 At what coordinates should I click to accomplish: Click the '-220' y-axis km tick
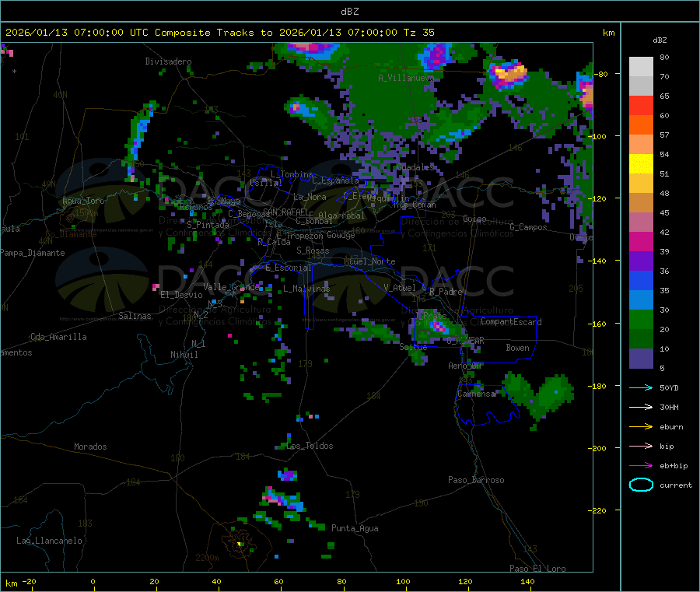tap(600, 511)
